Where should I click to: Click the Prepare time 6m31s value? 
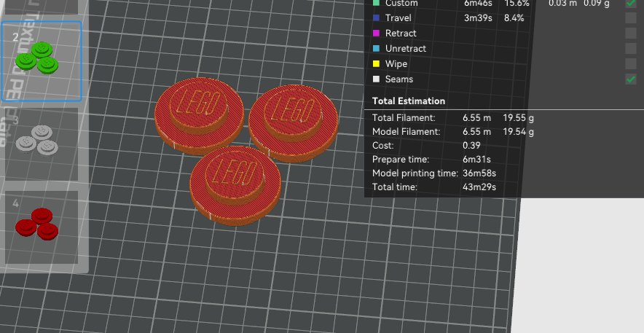(476, 160)
